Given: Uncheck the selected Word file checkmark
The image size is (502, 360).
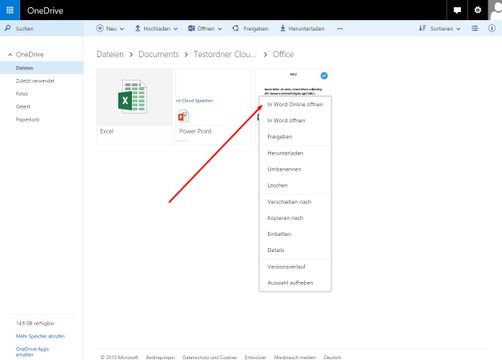Looking at the screenshot, I should click(324, 76).
